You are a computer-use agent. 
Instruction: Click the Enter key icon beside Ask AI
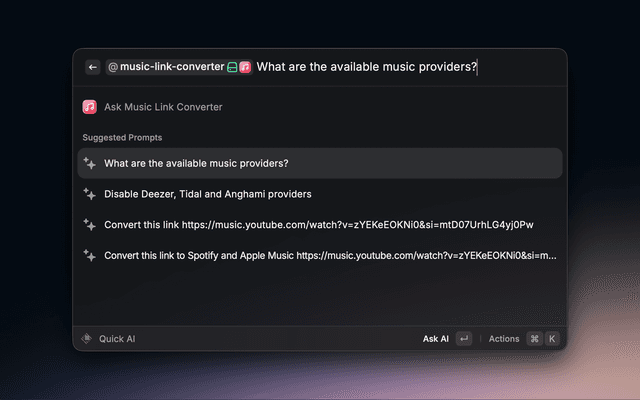pyautogui.click(x=463, y=339)
